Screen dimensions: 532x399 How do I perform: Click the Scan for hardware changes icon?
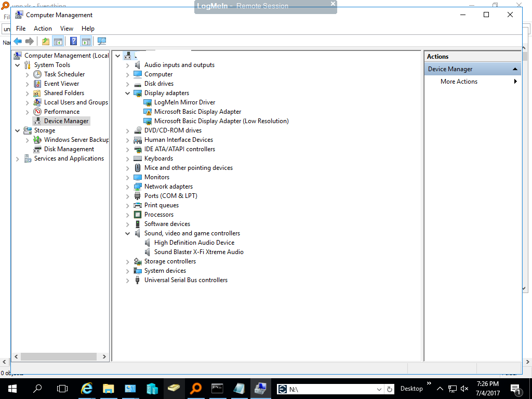pyautogui.click(x=102, y=41)
